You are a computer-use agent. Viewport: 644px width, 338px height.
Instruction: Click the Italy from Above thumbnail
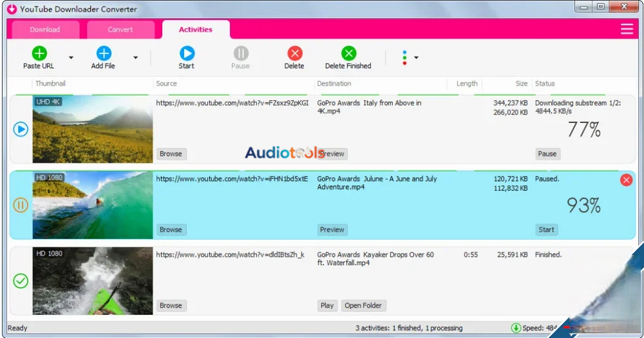pyautogui.click(x=92, y=129)
